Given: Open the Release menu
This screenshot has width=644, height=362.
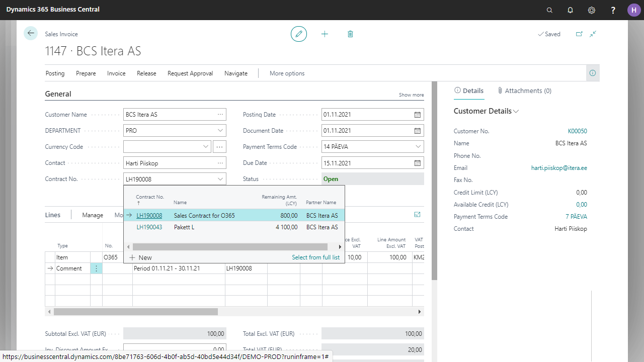Looking at the screenshot, I should tap(146, 73).
